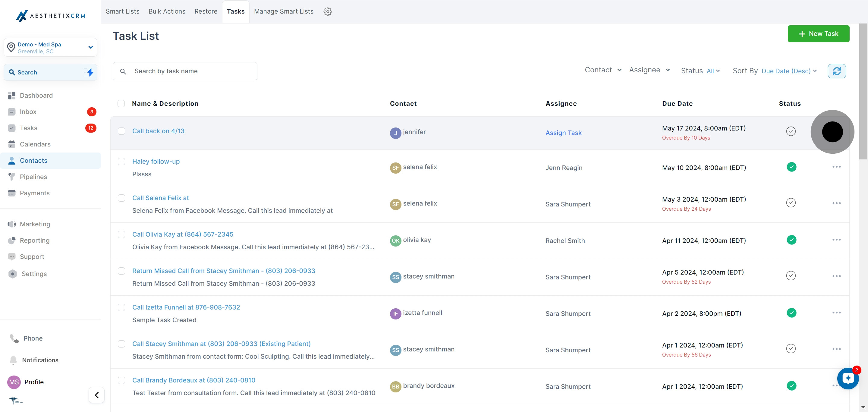Toggle the select-all tasks checkbox in header
868x412 pixels.
coord(121,103)
